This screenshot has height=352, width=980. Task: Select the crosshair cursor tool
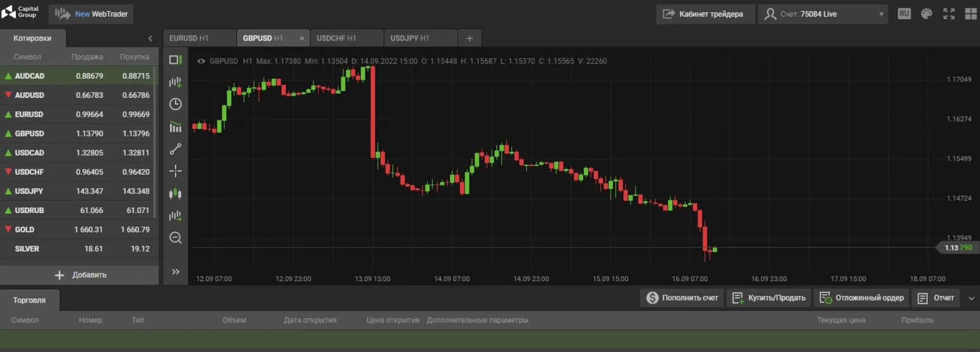click(176, 171)
